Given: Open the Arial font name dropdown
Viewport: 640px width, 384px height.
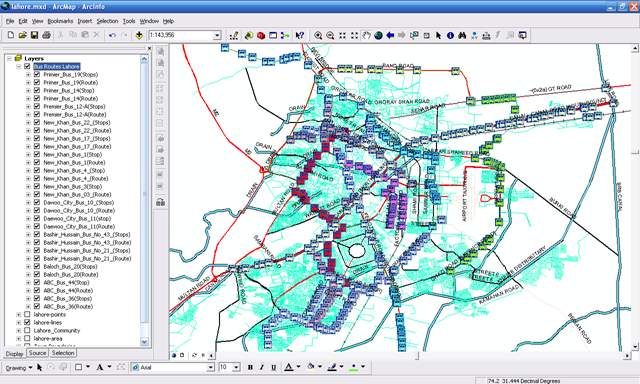Looking at the screenshot, I should (210, 367).
